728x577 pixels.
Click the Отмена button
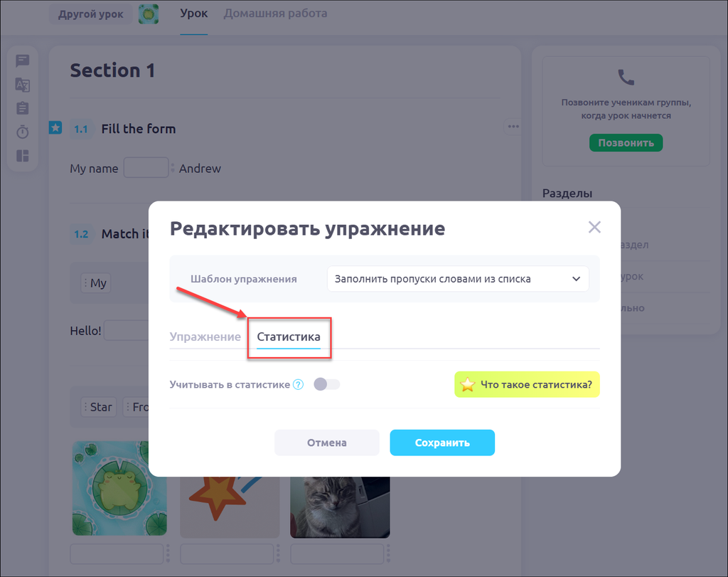click(x=327, y=443)
